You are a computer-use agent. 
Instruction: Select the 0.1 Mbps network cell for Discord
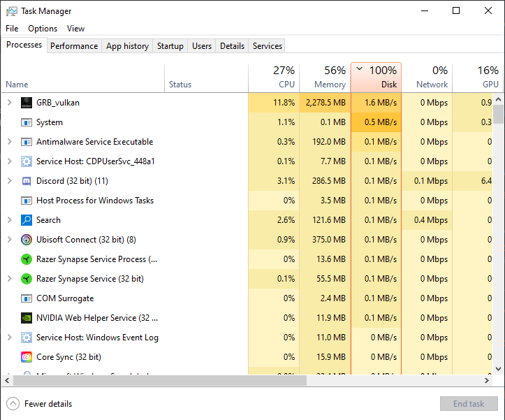point(427,181)
